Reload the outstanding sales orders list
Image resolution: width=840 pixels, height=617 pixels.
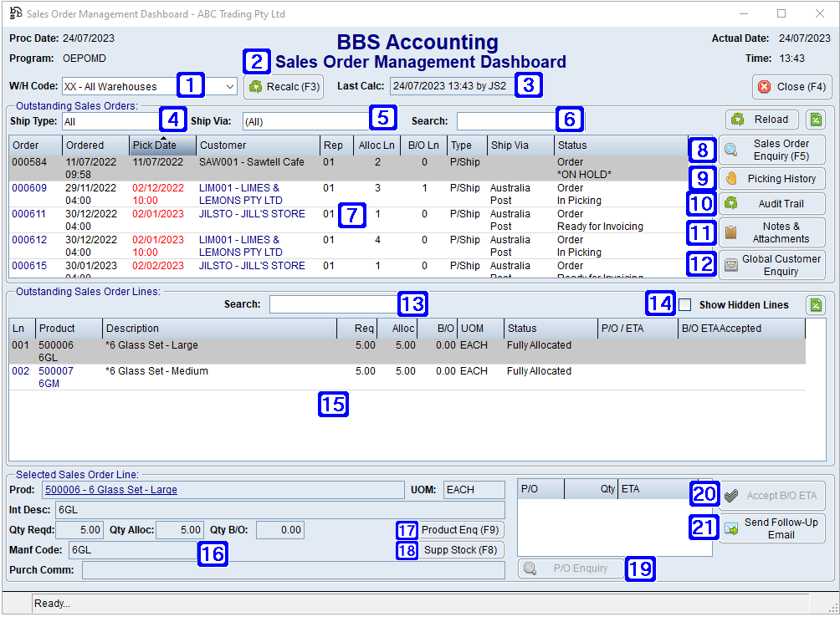click(761, 120)
